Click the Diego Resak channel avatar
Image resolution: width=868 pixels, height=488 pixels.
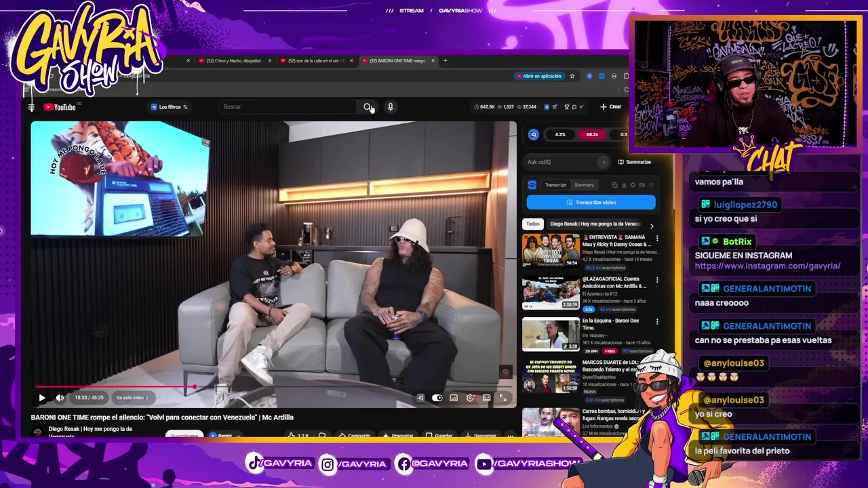38,432
